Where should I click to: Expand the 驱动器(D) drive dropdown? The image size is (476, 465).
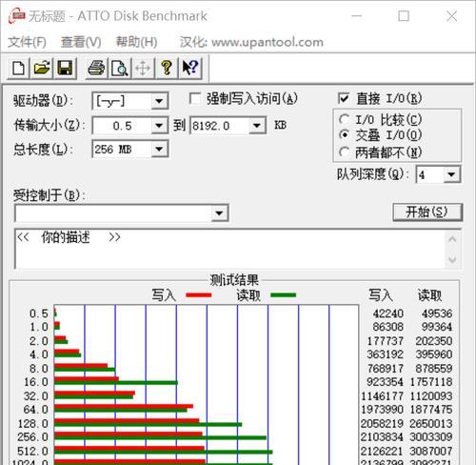click(159, 101)
